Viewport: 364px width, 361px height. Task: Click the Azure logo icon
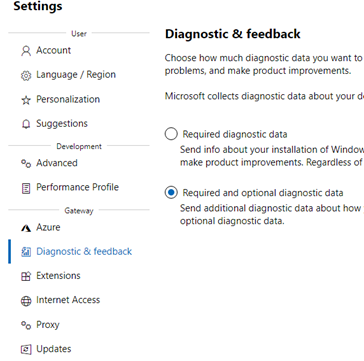[x=26, y=228]
